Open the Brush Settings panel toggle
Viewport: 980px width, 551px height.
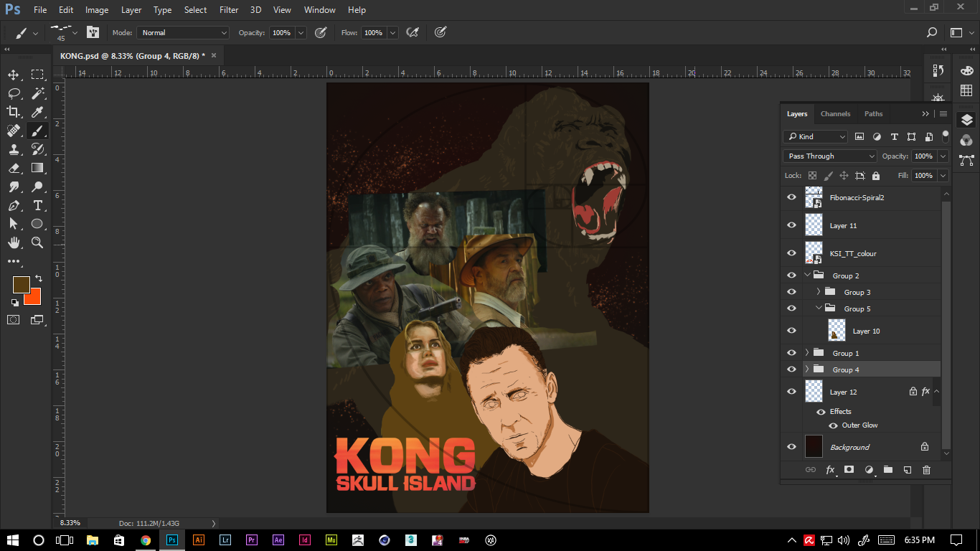pyautogui.click(x=93, y=32)
